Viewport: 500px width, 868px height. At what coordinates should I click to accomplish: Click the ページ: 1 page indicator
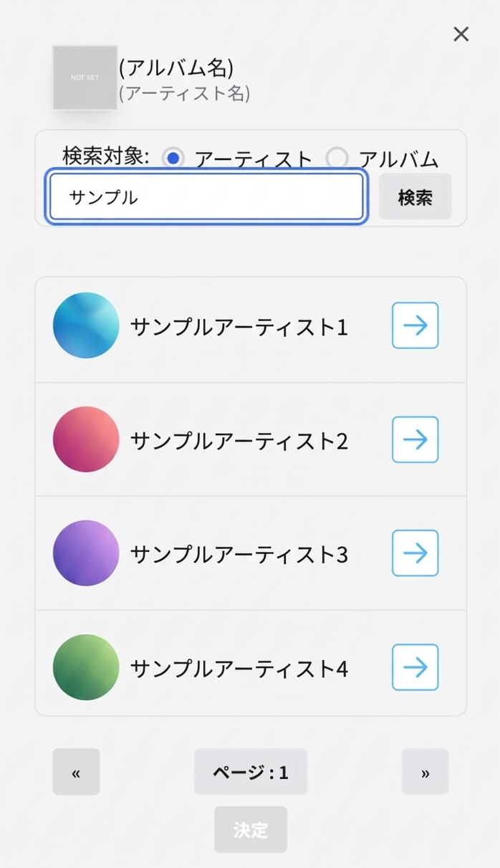click(250, 772)
